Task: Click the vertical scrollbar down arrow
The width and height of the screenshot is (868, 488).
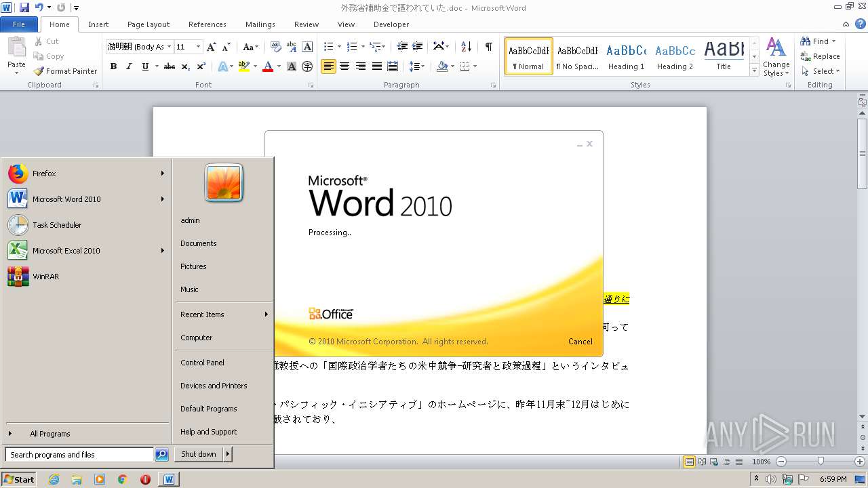Action: pyautogui.click(x=862, y=416)
